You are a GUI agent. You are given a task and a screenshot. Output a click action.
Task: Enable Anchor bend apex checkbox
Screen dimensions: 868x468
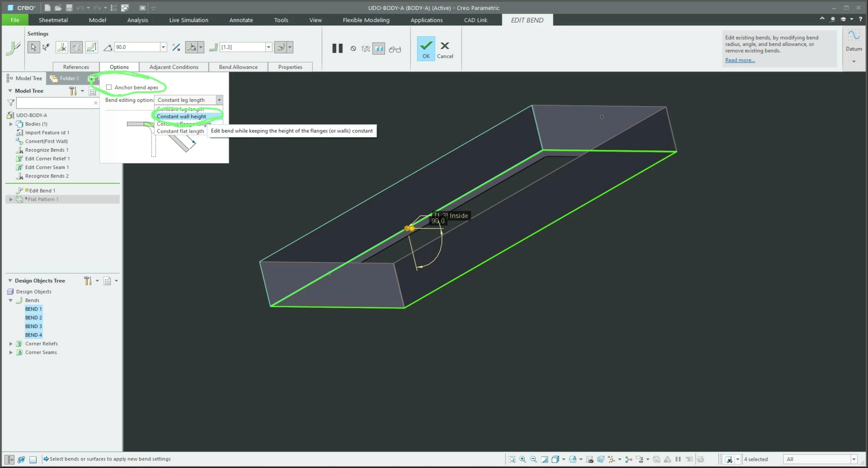pos(109,87)
